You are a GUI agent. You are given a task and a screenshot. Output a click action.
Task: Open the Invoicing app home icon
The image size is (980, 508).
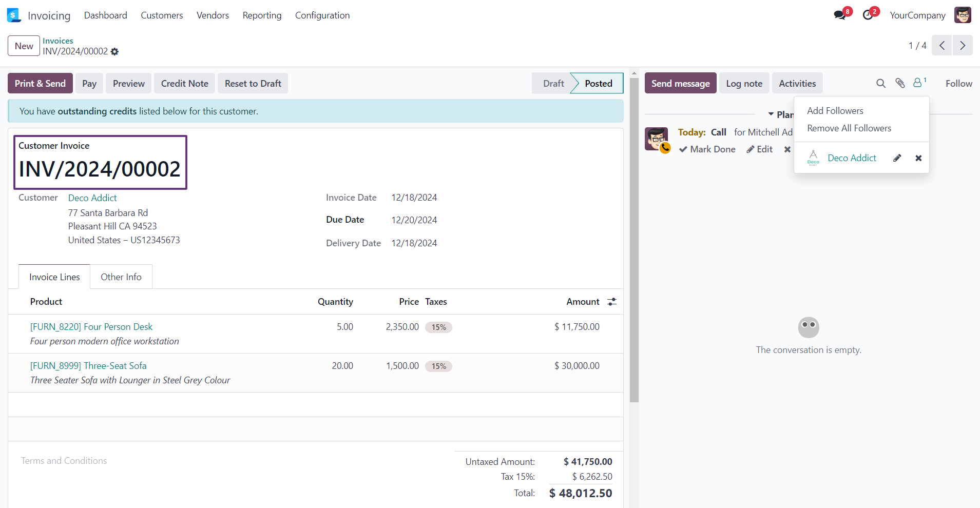tap(14, 15)
